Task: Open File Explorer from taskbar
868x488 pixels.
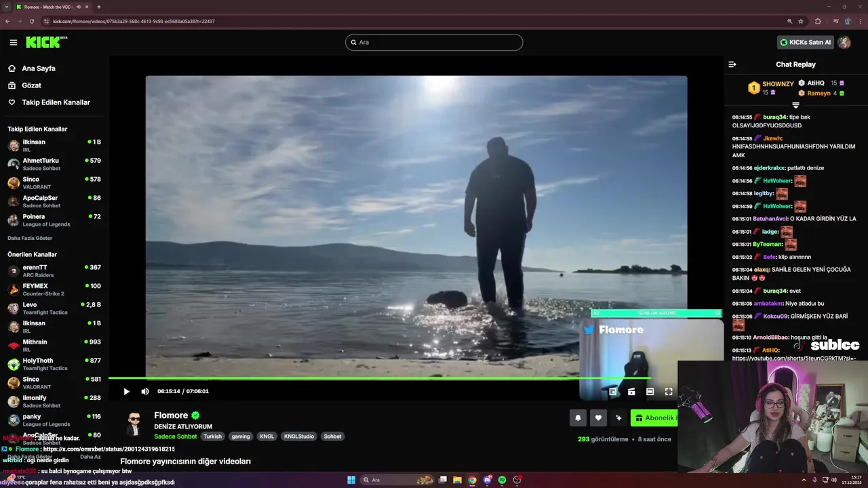Action: [x=457, y=480]
